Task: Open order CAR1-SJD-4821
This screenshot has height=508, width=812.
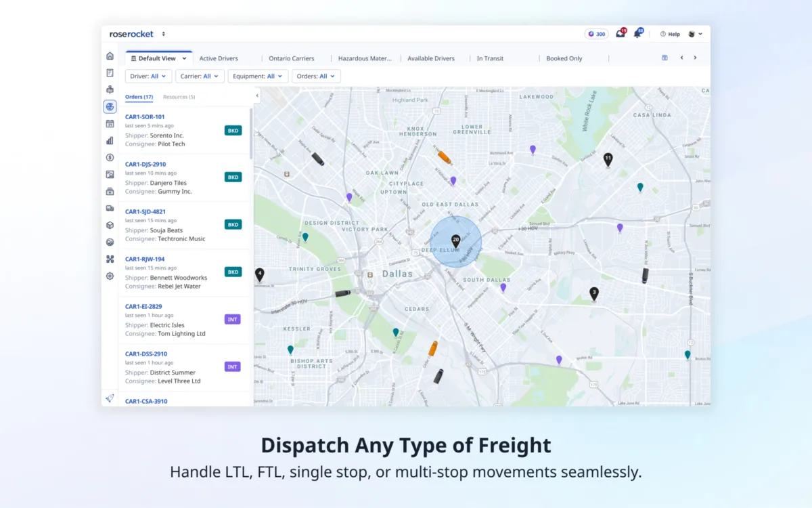Action: [x=145, y=211]
